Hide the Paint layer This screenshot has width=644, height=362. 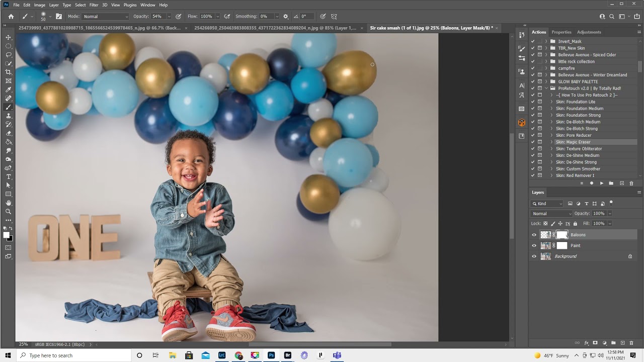point(534,245)
